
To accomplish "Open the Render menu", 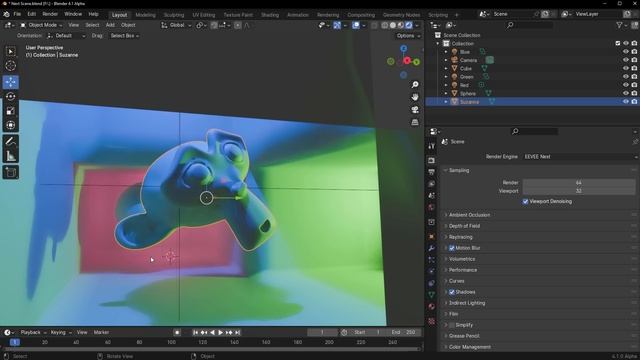I will point(50,14).
